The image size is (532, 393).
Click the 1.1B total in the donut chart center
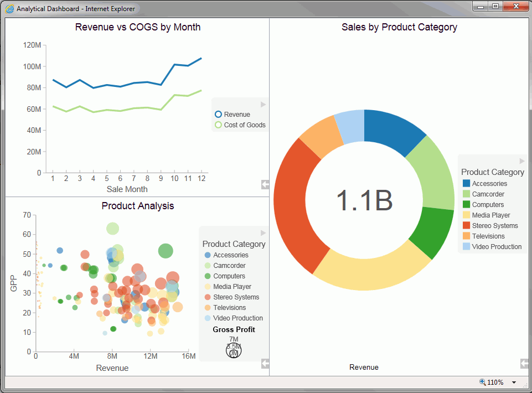[x=364, y=199]
